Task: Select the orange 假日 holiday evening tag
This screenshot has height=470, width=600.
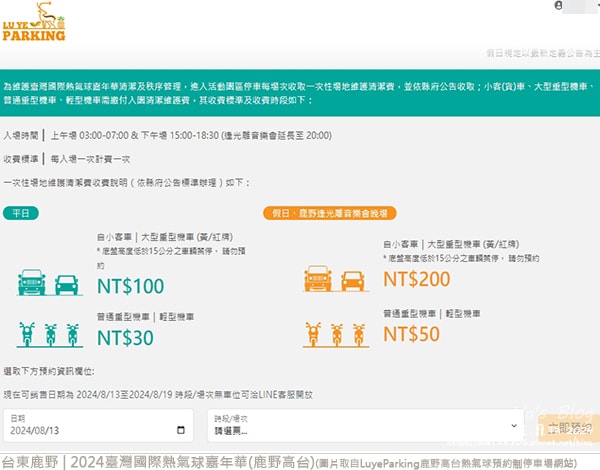Action: click(329, 213)
